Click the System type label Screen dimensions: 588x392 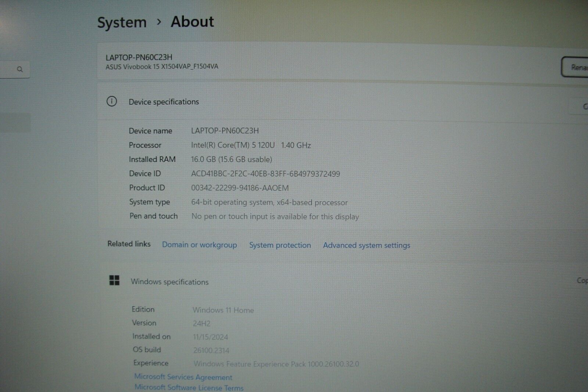point(150,202)
